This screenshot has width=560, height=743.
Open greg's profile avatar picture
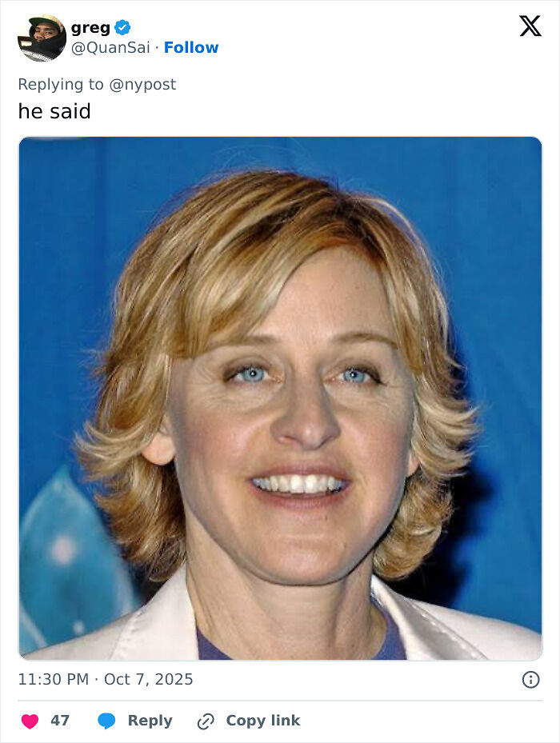(42, 38)
